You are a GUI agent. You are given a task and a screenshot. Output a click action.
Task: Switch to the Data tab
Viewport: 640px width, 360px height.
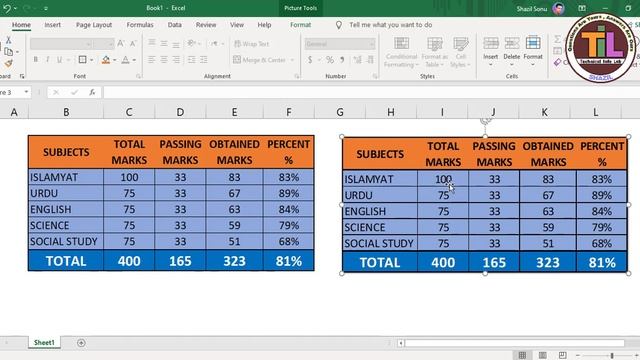175,25
